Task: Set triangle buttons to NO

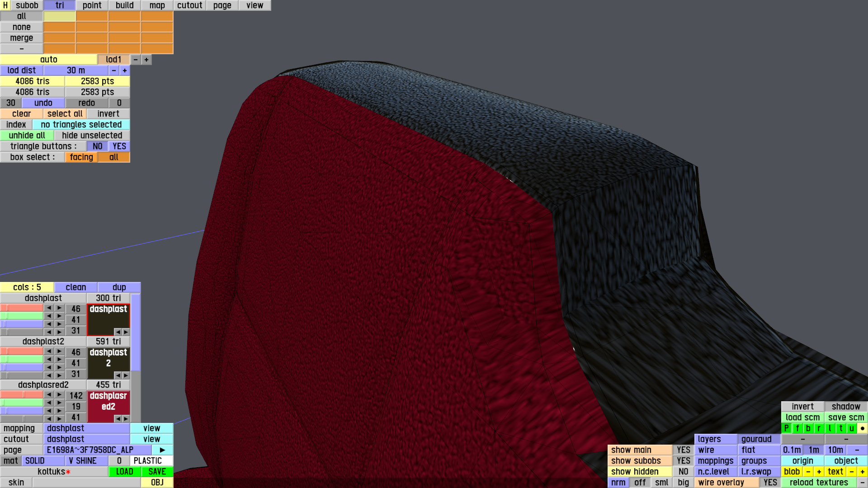Action: tap(97, 146)
